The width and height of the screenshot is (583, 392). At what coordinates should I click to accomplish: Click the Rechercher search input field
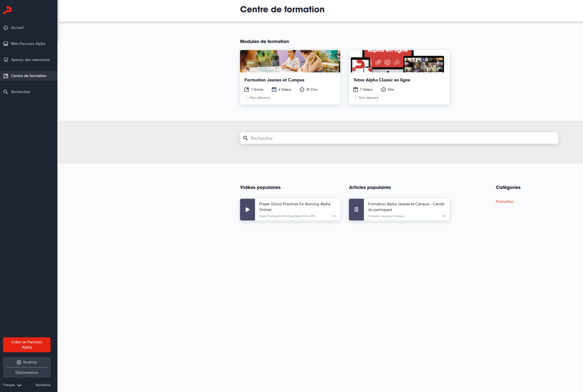pos(399,138)
